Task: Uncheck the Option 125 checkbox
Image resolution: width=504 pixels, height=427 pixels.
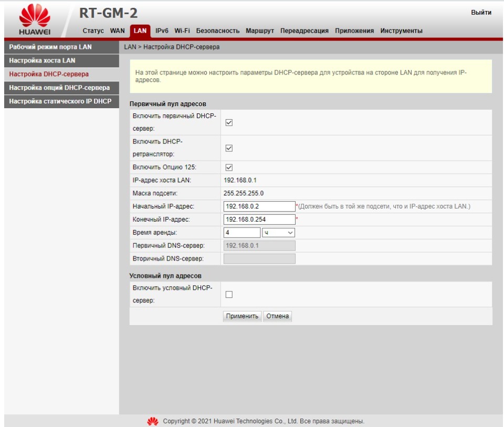Action: pos(229,168)
